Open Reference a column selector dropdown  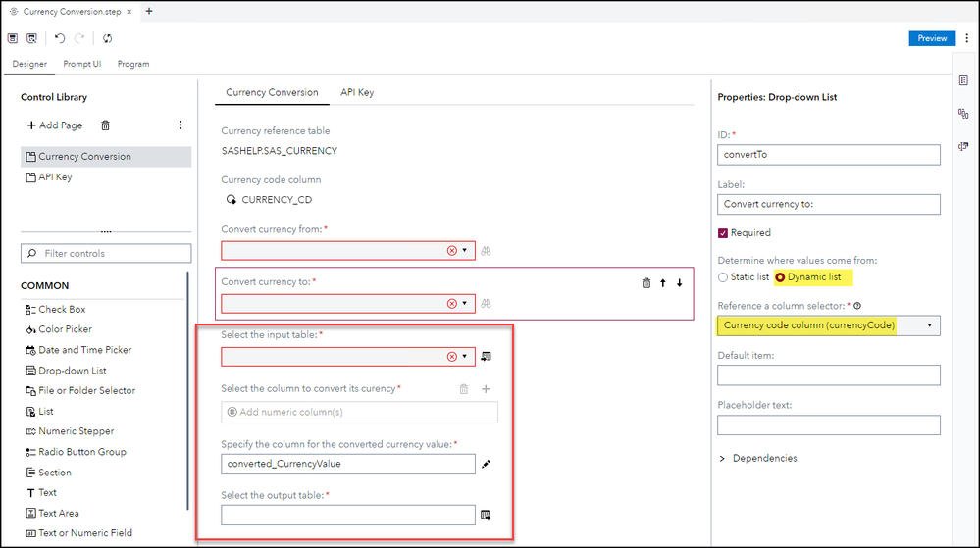(829, 325)
